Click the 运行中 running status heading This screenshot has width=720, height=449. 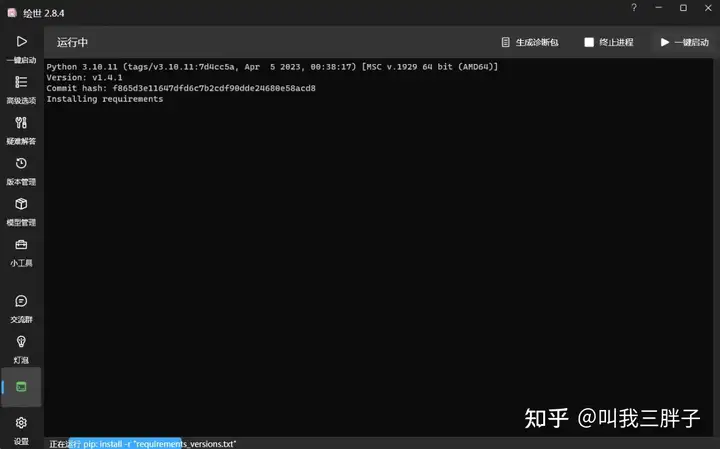72,42
